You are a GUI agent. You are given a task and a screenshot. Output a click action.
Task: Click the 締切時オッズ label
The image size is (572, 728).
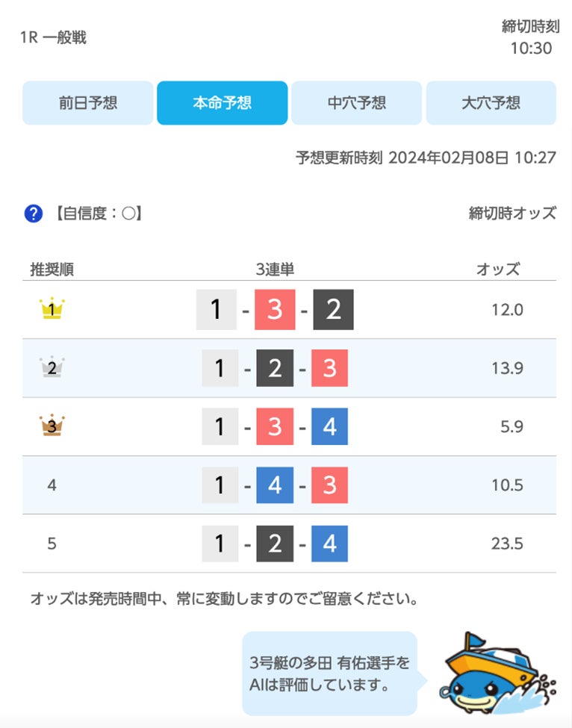pyautogui.click(x=512, y=214)
